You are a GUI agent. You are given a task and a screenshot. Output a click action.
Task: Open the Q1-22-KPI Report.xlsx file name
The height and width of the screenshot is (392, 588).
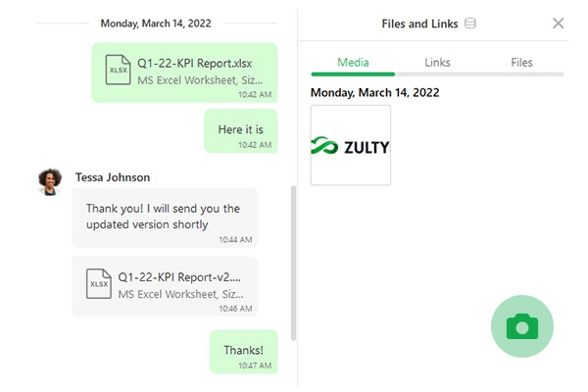point(195,63)
